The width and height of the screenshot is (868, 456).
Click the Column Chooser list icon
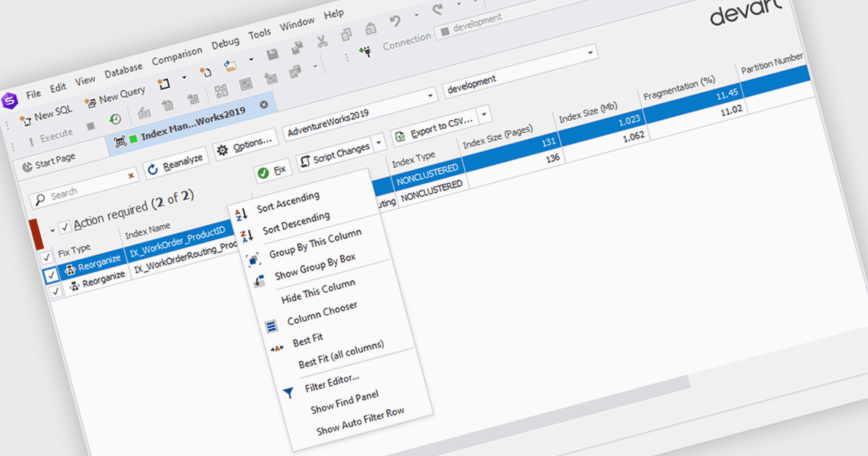[x=271, y=326]
